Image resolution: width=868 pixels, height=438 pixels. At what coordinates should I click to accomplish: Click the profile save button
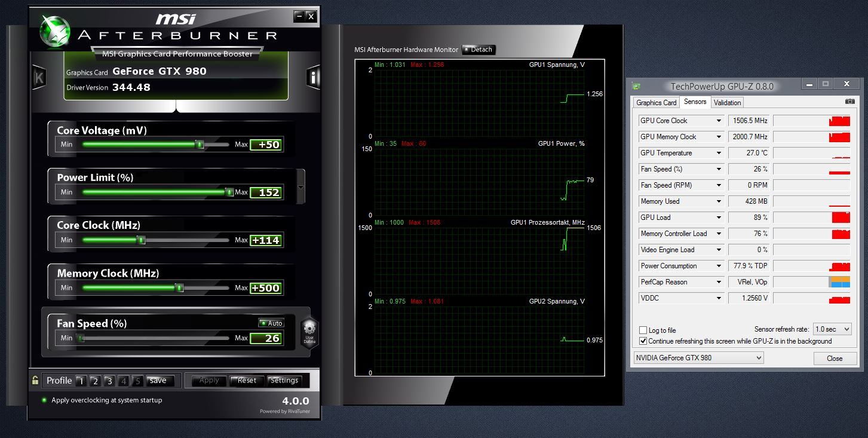[x=160, y=381]
